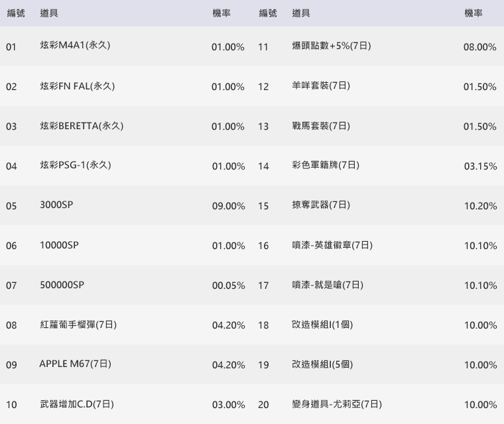
Task: Select the 戰馬套裝(7日) entry
Action: (321, 126)
